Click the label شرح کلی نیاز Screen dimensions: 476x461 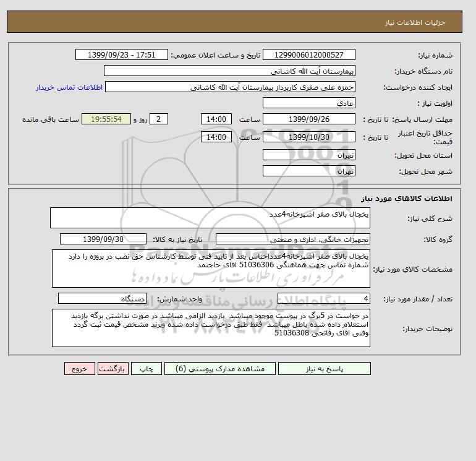(430, 218)
